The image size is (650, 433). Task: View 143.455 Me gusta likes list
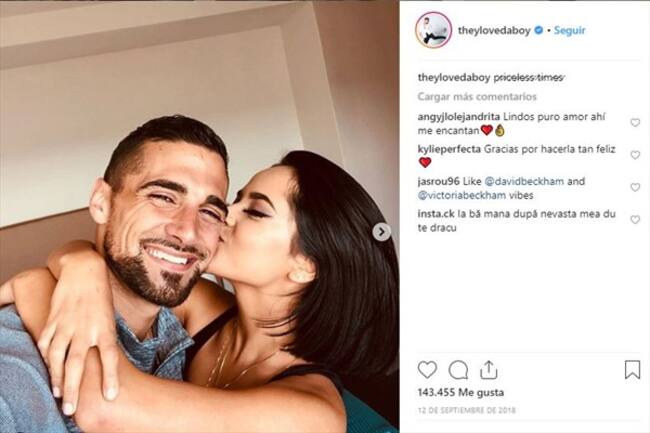461,392
